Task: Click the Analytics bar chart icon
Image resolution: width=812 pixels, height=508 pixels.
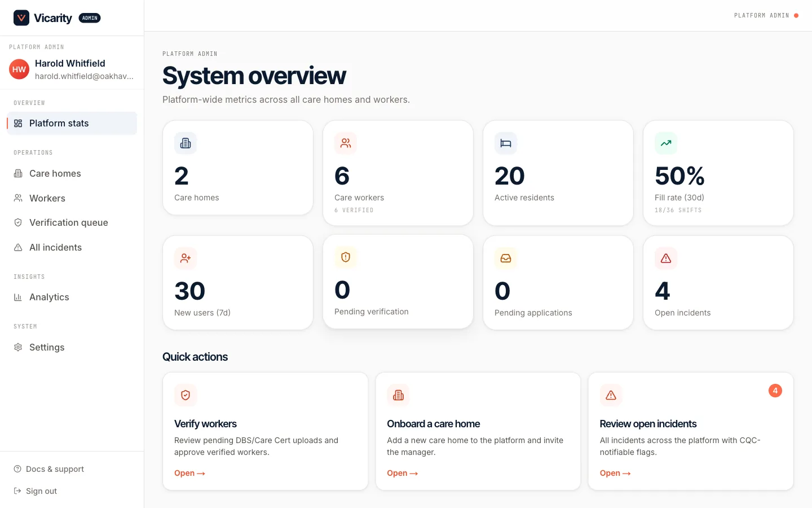Action: coord(18,297)
